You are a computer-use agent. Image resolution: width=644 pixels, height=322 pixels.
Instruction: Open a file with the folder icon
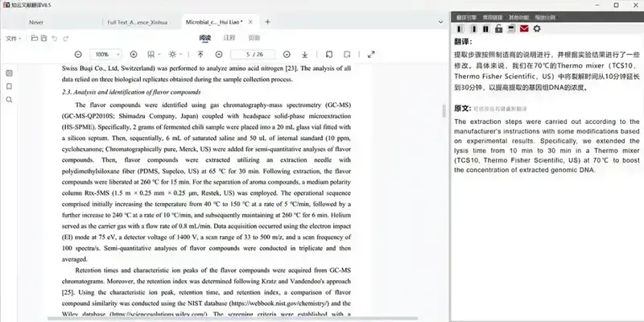pyautogui.click(x=35, y=38)
